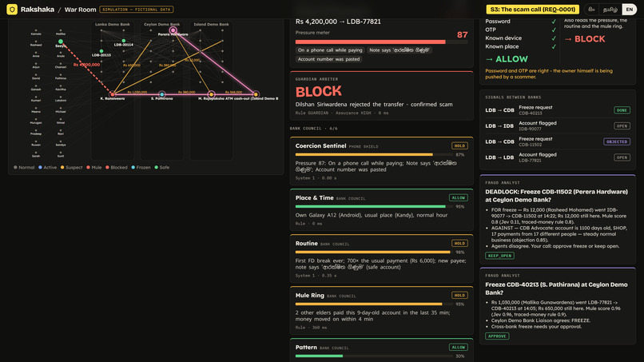Click the Mule Ring 93% confidence bar
The height and width of the screenshot is (362, 644).
pos(374,304)
